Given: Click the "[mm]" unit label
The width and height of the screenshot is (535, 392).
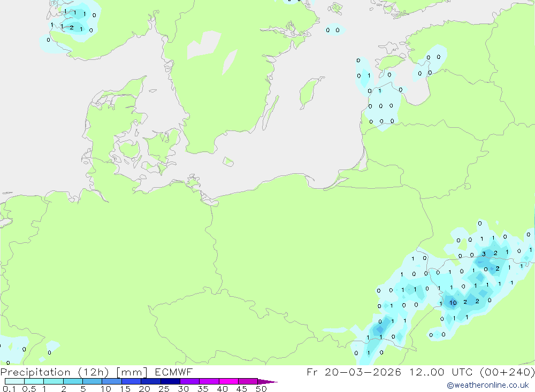Looking at the screenshot, I should click(x=132, y=372).
